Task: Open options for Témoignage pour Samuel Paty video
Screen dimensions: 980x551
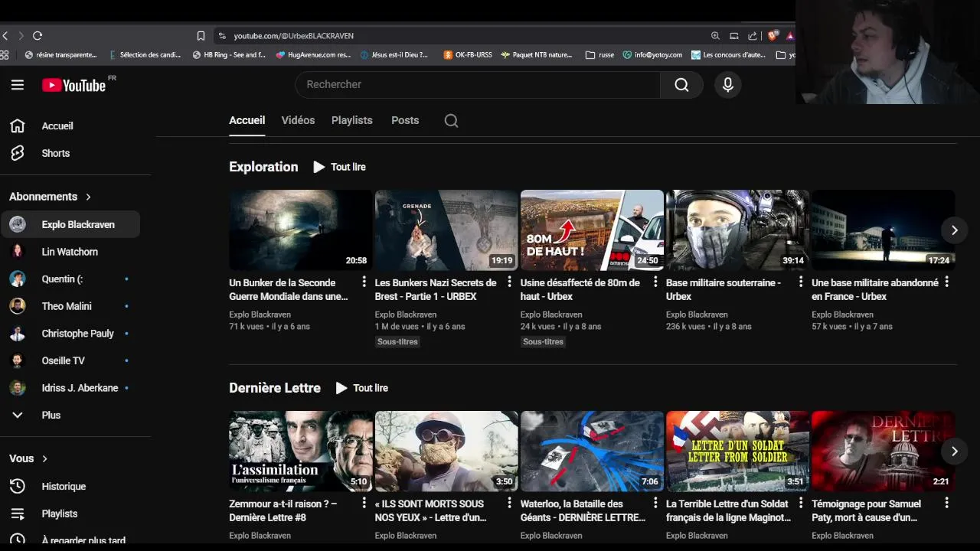Action: tap(946, 503)
